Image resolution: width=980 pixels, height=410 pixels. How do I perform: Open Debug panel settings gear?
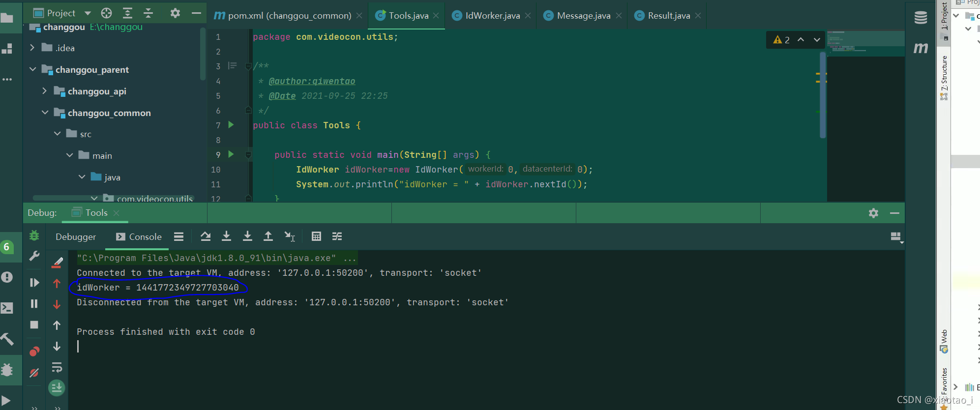pyautogui.click(x=873, y=213)
